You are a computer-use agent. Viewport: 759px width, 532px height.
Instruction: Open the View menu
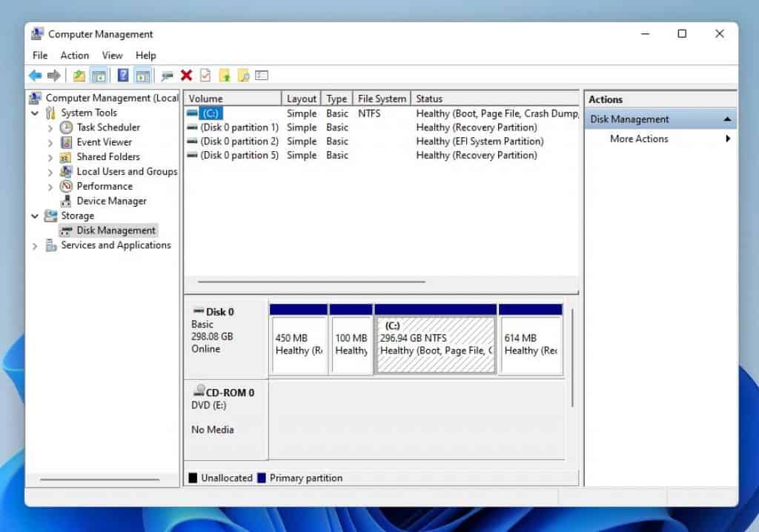113,55
